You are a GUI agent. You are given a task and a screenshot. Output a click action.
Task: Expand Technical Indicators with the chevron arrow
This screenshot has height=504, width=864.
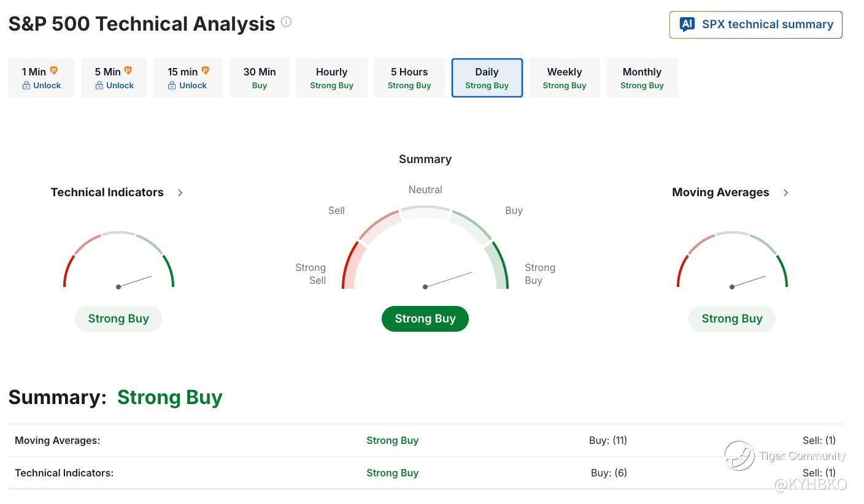(180, 193)
